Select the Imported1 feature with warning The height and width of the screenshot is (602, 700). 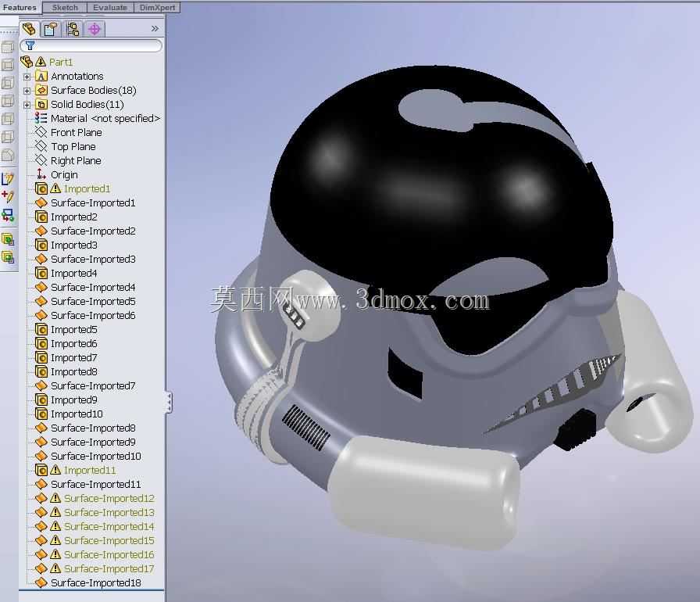coord(87,189)
